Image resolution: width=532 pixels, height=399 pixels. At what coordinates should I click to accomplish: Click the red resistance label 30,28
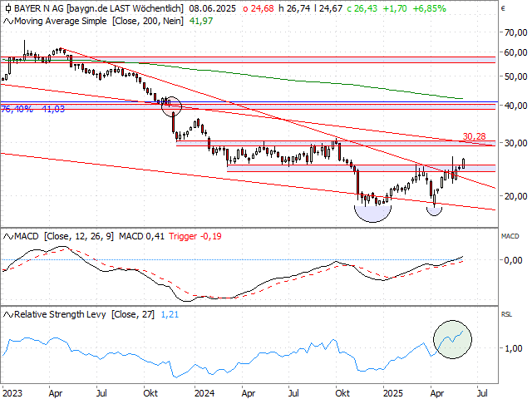[475, 136]
